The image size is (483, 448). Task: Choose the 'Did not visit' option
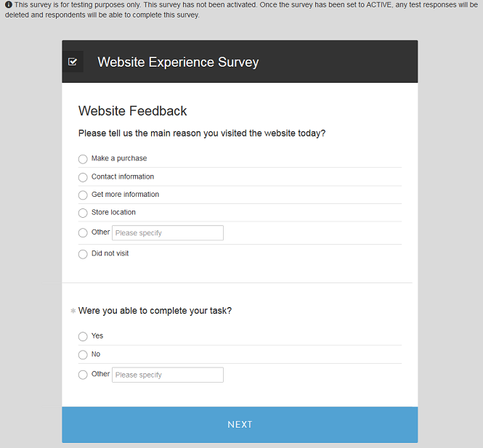coord(83,254)
